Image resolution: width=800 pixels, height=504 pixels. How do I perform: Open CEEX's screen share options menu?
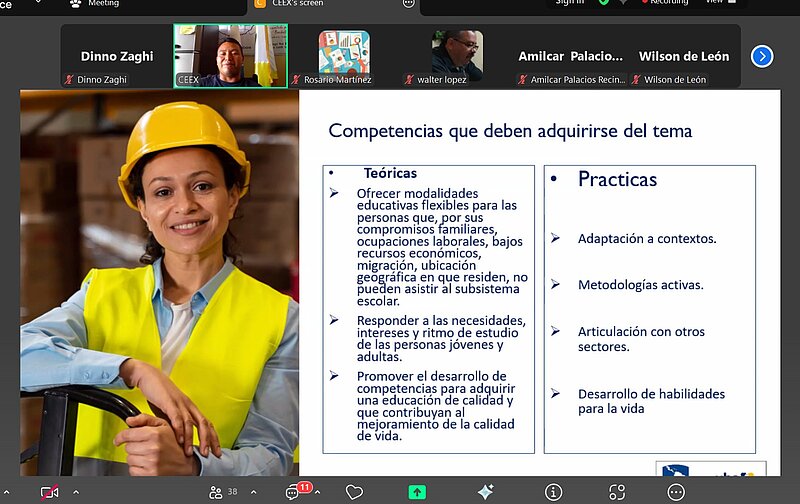pyautogui.click(x=408, y=4)
